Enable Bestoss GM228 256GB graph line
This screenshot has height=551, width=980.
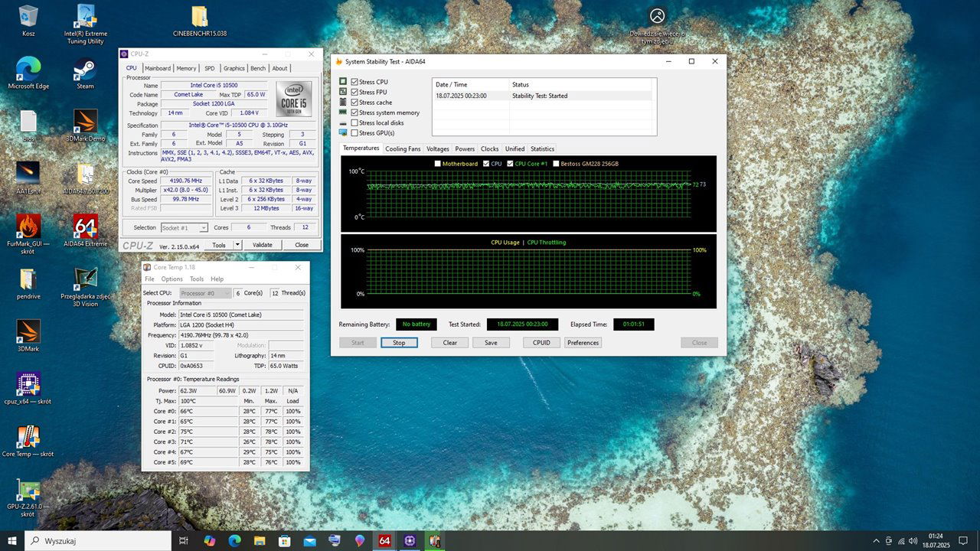point(557,164)
